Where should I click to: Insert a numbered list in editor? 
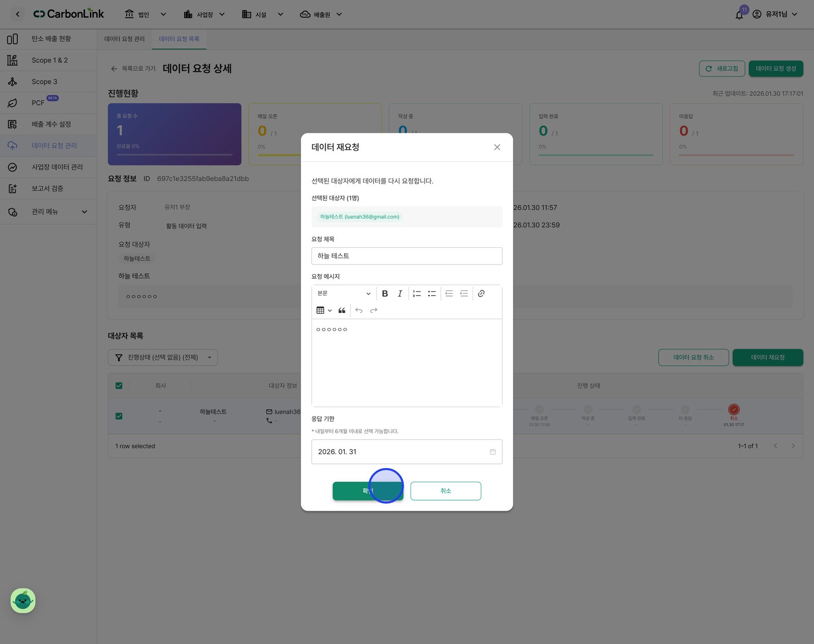click(417, 294)
